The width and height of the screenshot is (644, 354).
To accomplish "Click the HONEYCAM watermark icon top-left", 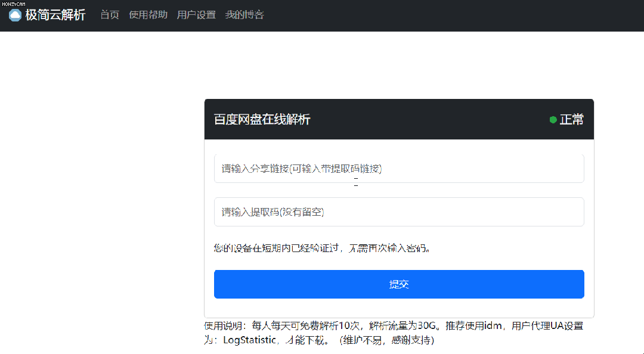I will point(13,4).
